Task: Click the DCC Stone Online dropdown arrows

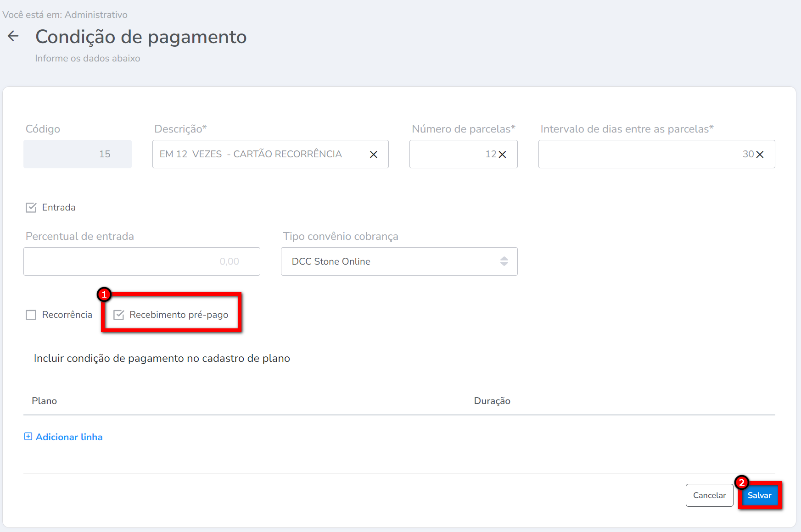Action: [x=504, y=261]
